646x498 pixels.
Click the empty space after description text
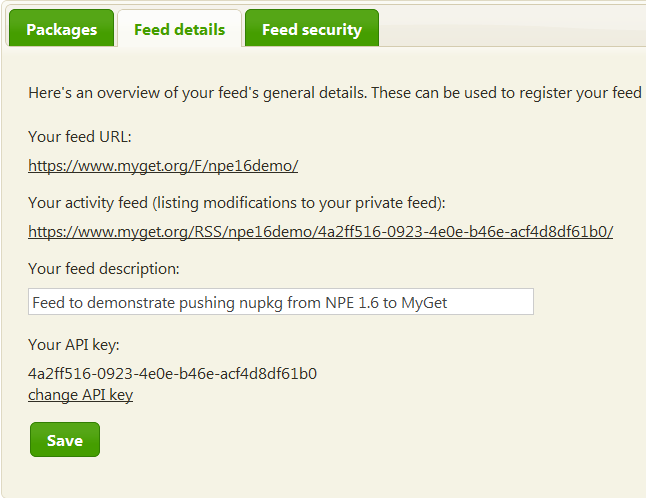click(490, 302)
